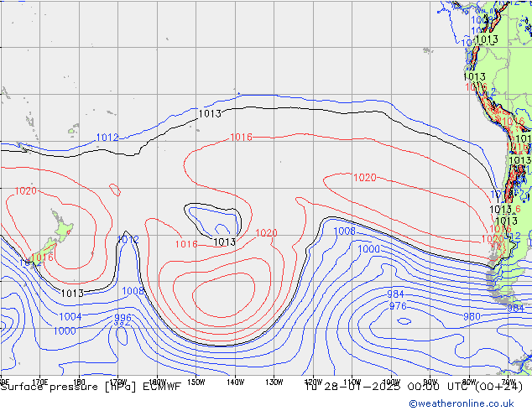Click the red 1020 label near 110W
The image size is (532, 411).
[365, 177]
